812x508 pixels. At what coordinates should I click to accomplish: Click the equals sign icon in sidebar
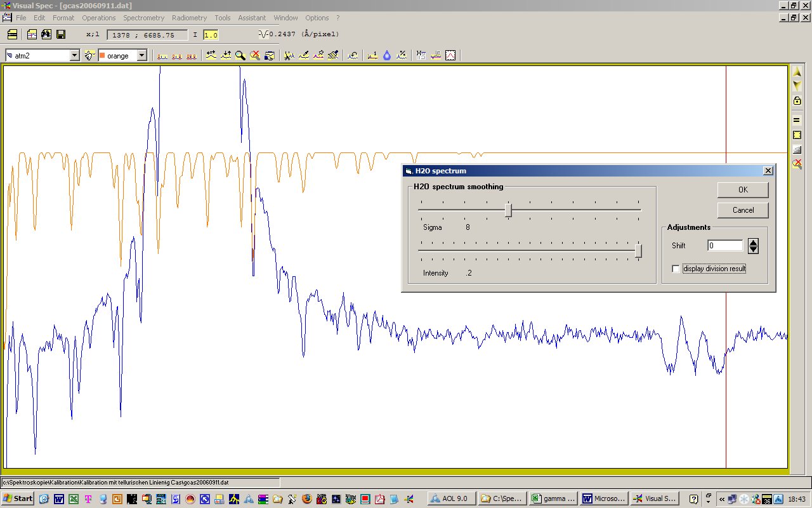point(797,120)
